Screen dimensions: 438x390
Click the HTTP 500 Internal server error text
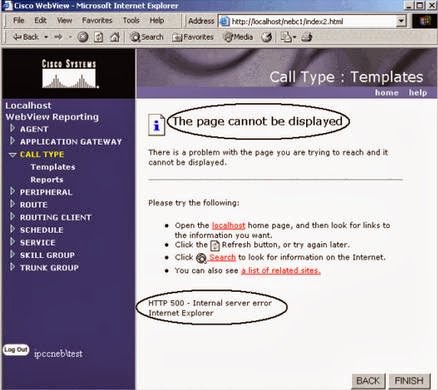click(x=210, y=303)
